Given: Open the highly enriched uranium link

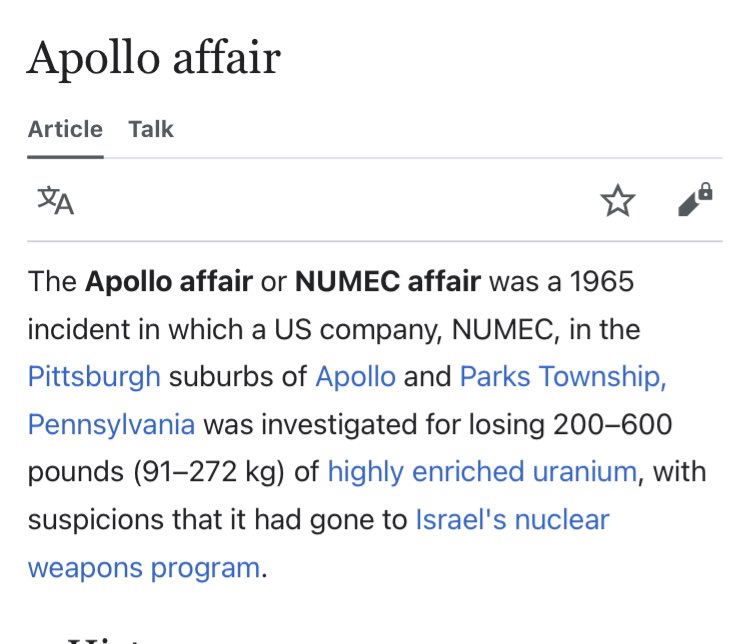Looking at the screenshot, I should tap(481, 472).
